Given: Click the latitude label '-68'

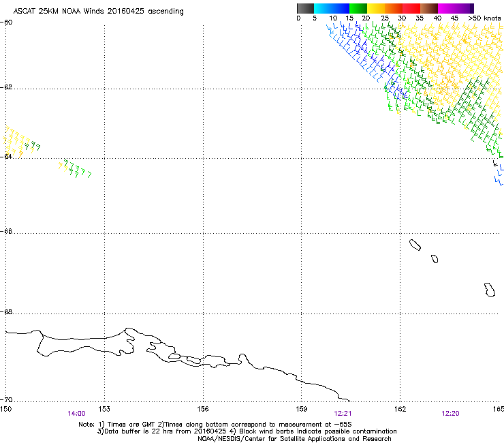Looking at the screenshot, I should coord(6,312).
